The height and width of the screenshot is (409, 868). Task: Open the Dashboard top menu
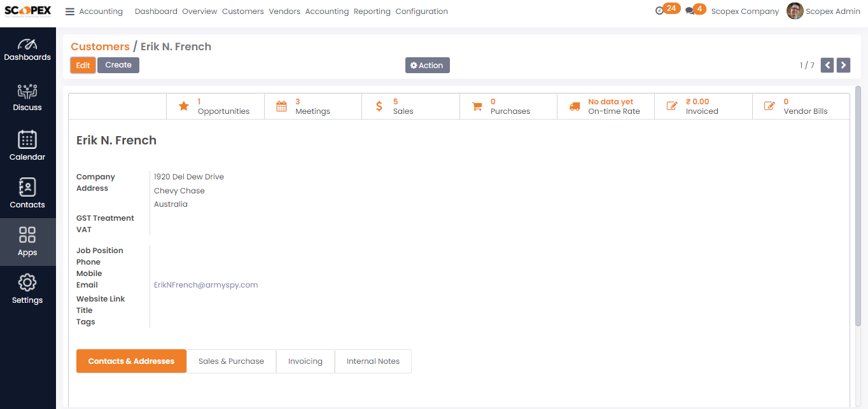(156, 11)
